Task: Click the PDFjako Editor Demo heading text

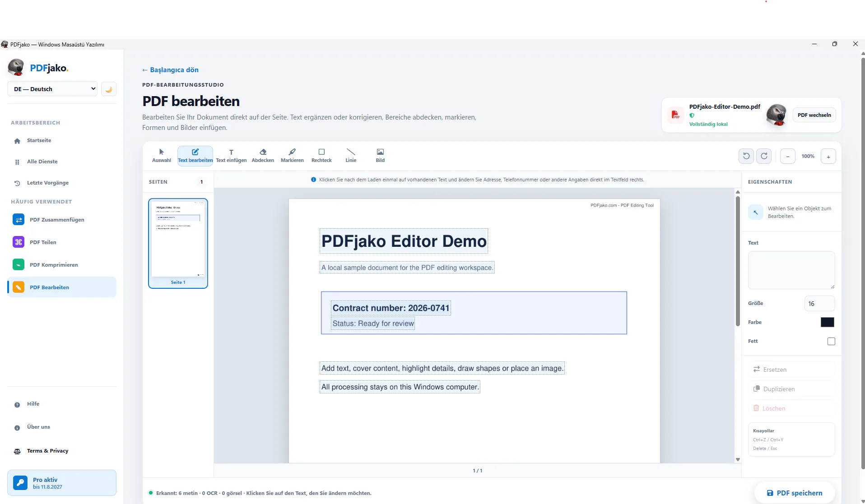Action: 404,241
